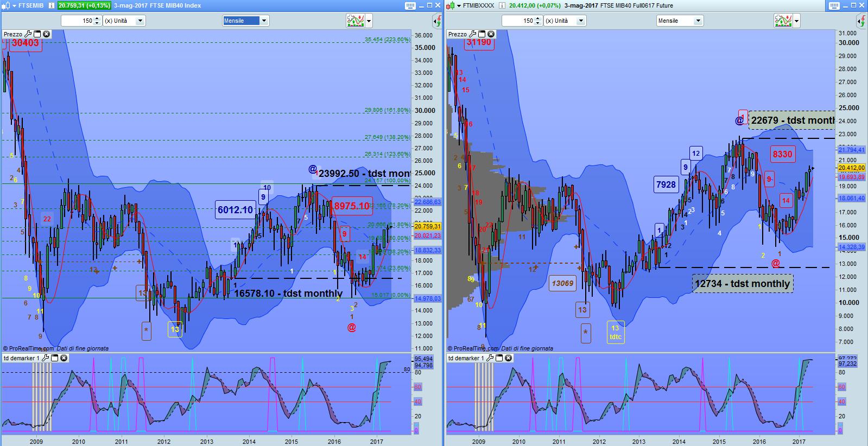
Task: Maximize Prezzo panel in right chart
Action: coord(482,34)
